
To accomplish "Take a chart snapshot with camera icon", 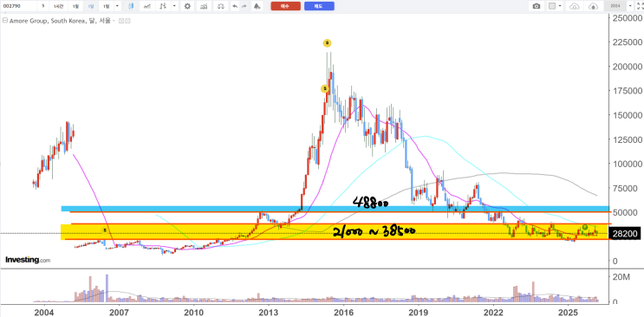I will point(537,6).
